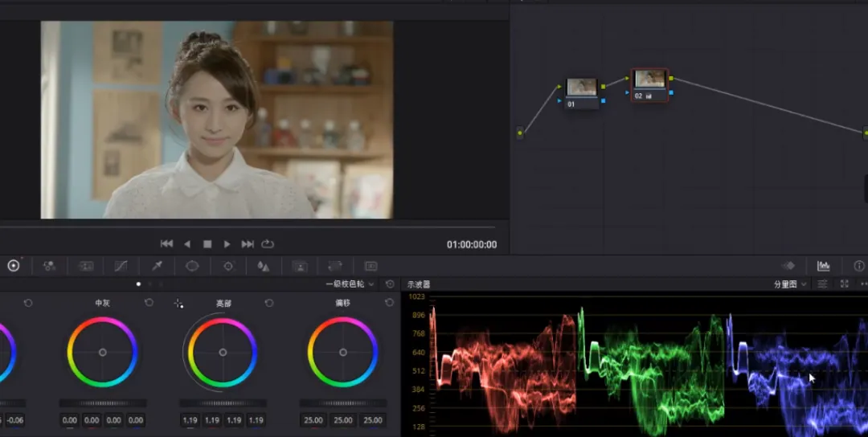868x437 pixels.
Task: Switch to the second wheels page dot
Action: 149,284
